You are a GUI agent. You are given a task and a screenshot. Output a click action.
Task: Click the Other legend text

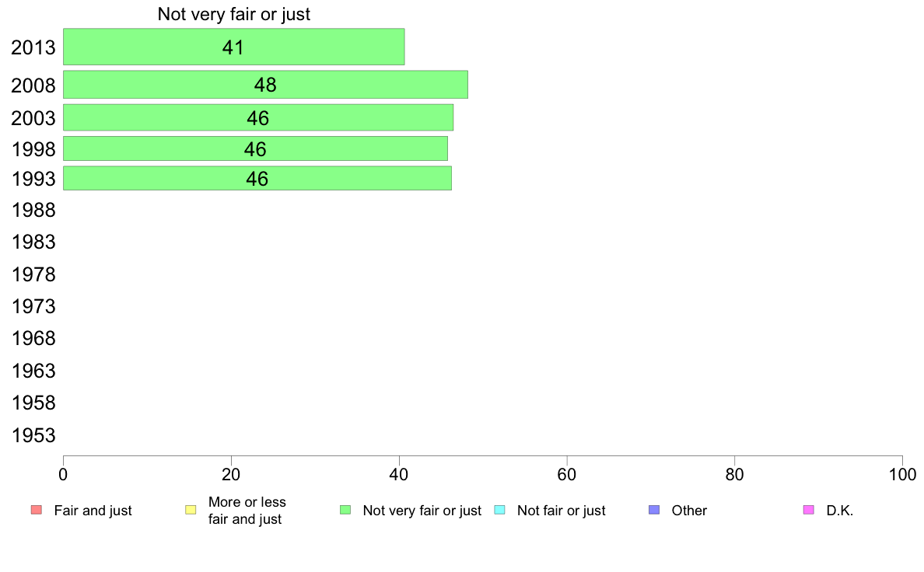(689, 511)
